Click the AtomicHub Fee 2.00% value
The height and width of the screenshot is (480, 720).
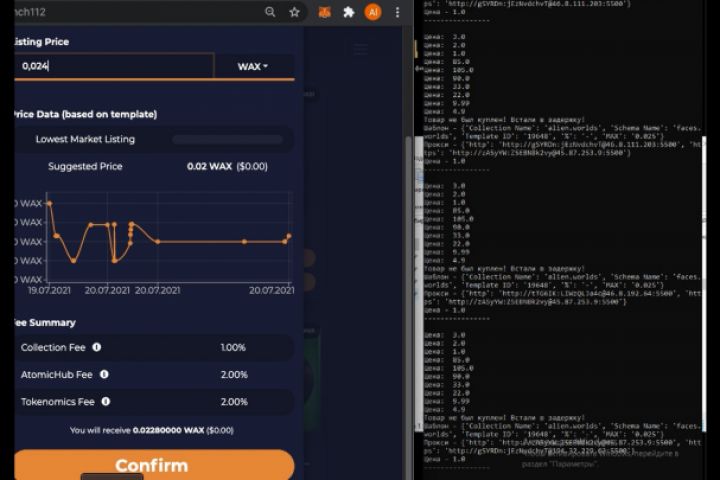(x=234, y=375)
